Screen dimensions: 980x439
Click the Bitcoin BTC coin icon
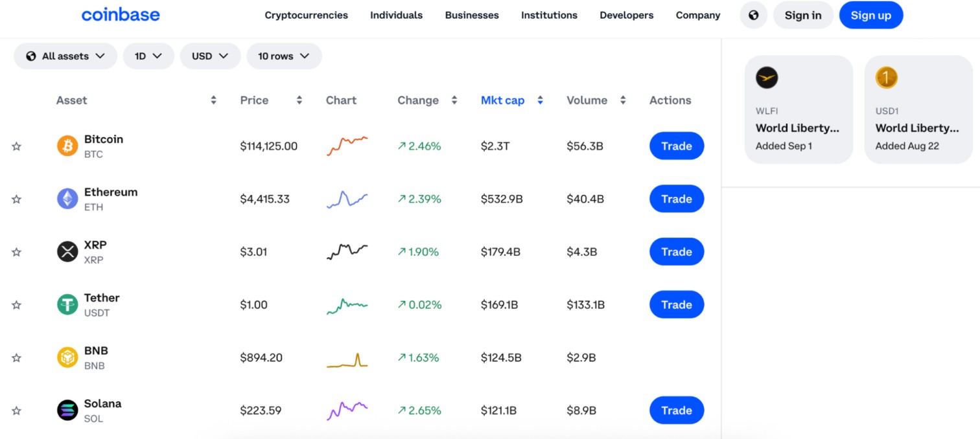click(65, 146)
